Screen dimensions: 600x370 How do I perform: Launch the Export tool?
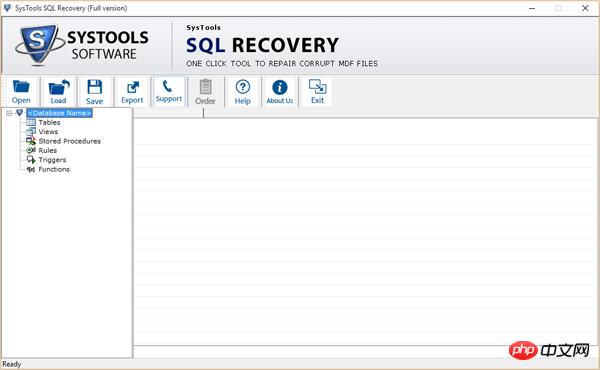pos(132,91)
